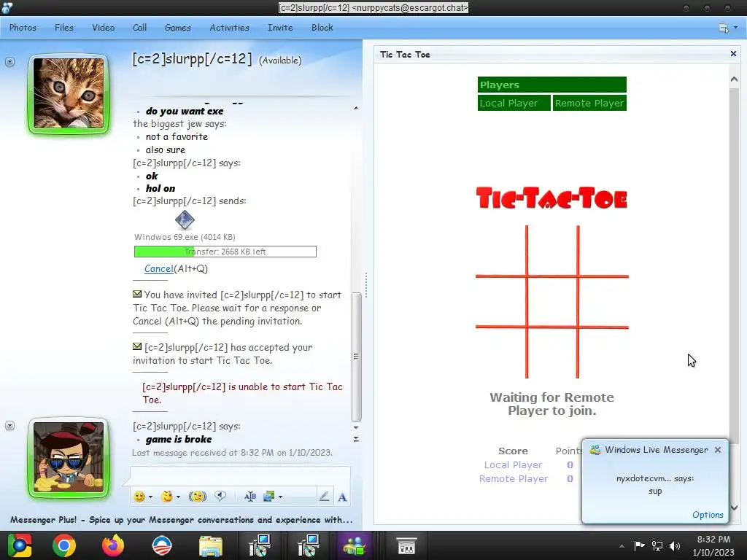This screenshot has height=560, width=747.
Task: Click Local Player in the score list
Action: click(x=513, y=464)
